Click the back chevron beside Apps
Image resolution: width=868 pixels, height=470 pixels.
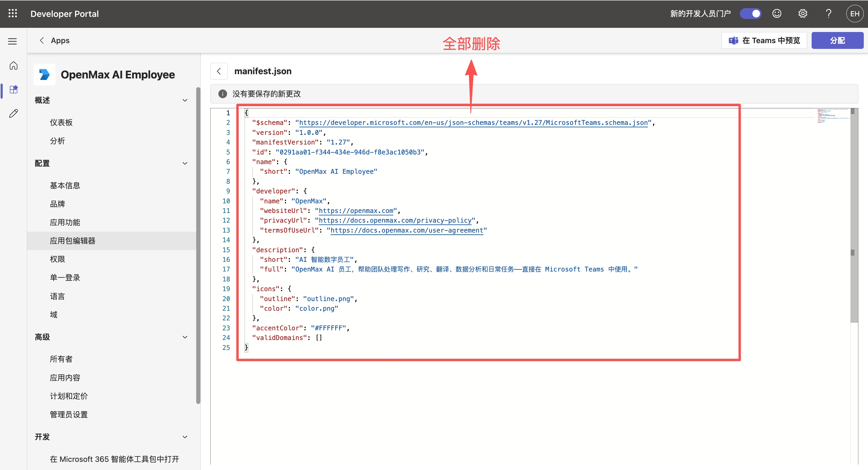pos(42,40)
